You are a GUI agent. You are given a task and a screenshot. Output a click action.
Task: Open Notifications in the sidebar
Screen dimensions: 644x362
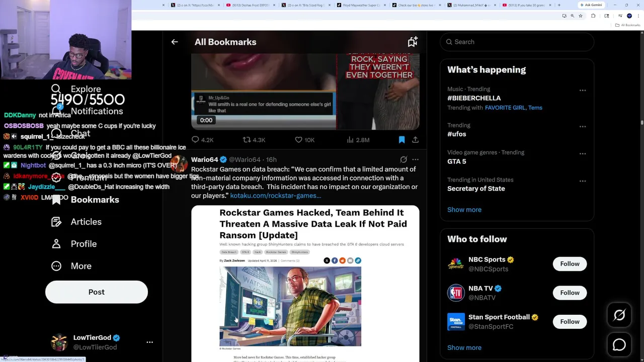(87, 111)
